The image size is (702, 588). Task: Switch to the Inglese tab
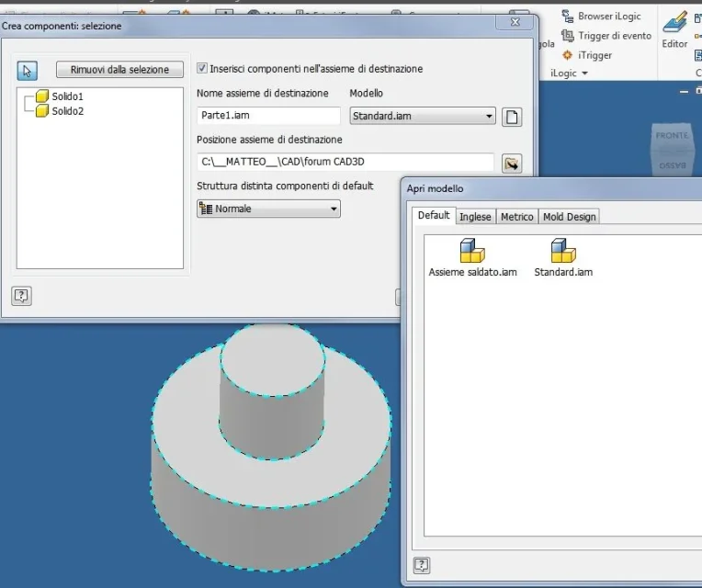pyautogui.click(x=475, y=217)
